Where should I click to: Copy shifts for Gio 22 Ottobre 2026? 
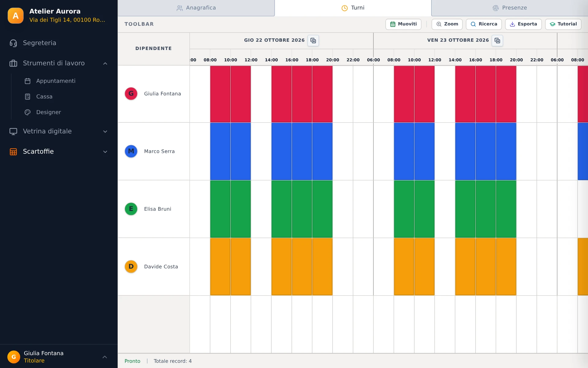[313, 40]
